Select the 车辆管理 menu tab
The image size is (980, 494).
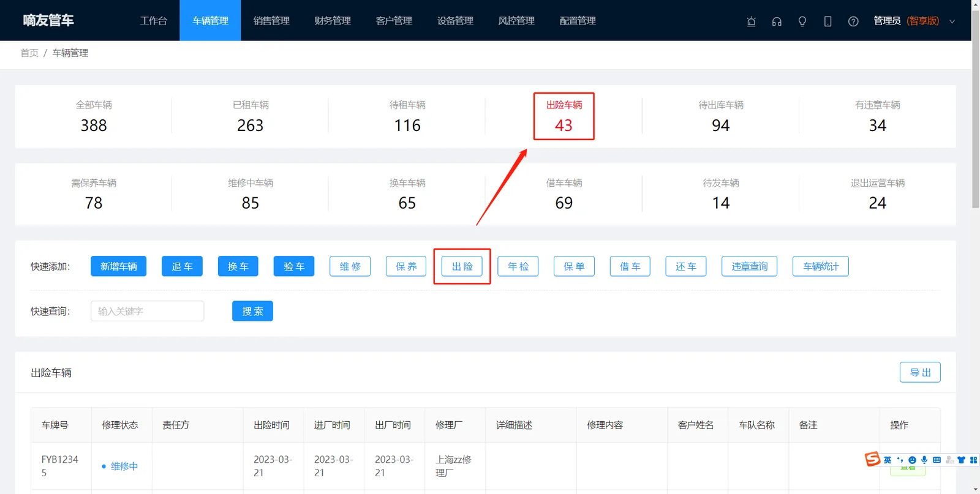click(210, 21)
